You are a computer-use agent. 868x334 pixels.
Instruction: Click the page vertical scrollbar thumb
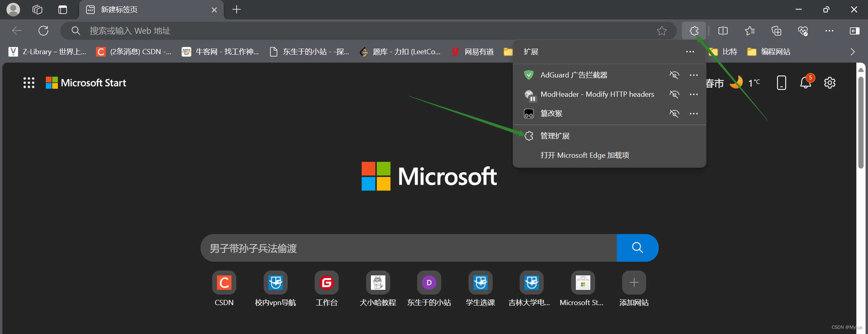pyautogui.click(x=861, y=122)
